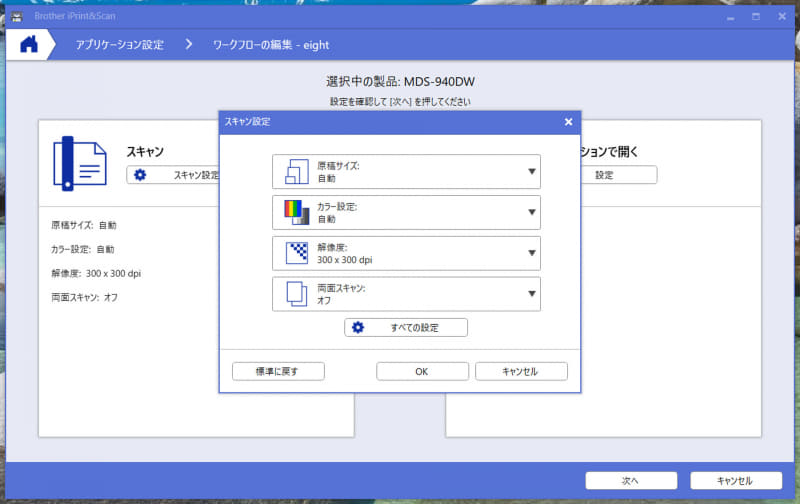The image size is (800, 504).
Task: Click the resolution checkerboard icon
Action: [x=297, y=253]
